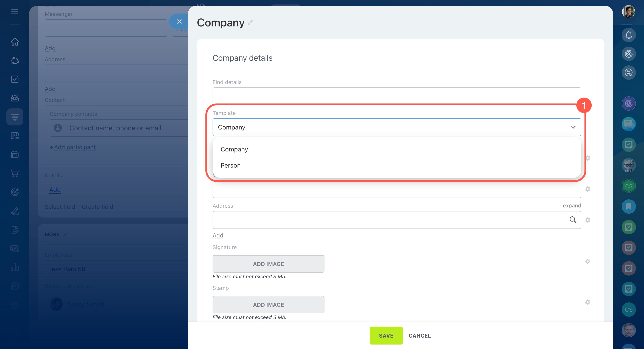This screenshot has height=349, width=644.
Task: Open the home icon in left sidebar
Action: click(x=15, y=41)
